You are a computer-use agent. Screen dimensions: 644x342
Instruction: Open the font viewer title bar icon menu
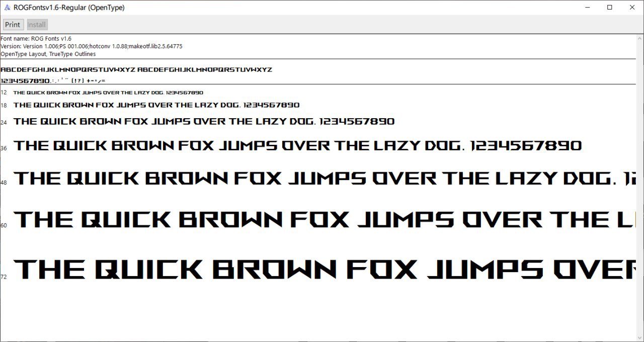pyautogui.click(x=7, y=8)
